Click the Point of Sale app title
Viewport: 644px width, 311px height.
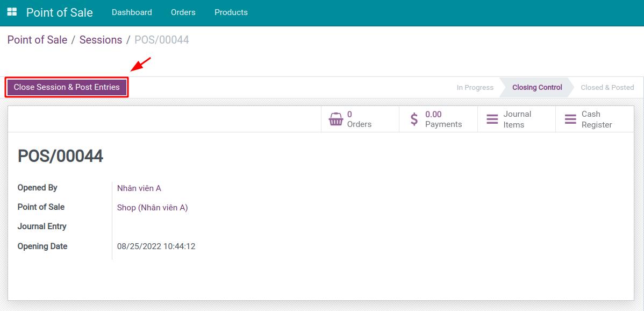point(60,12)
